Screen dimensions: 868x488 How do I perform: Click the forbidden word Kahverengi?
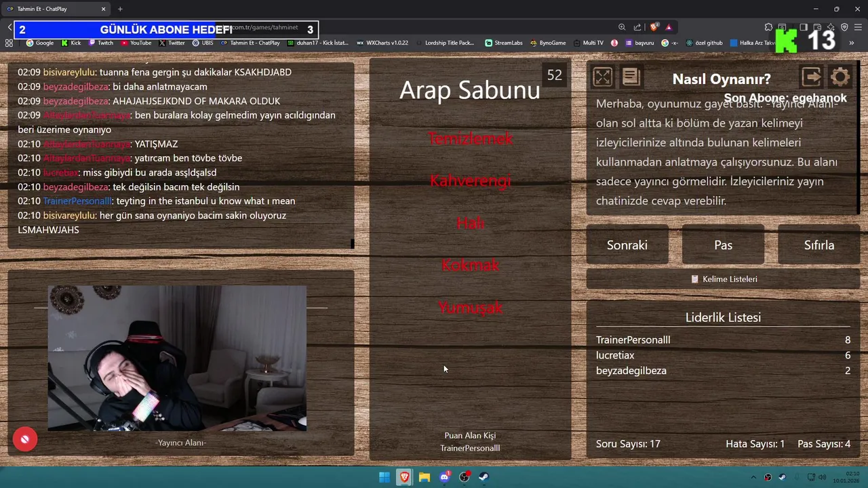470,181
